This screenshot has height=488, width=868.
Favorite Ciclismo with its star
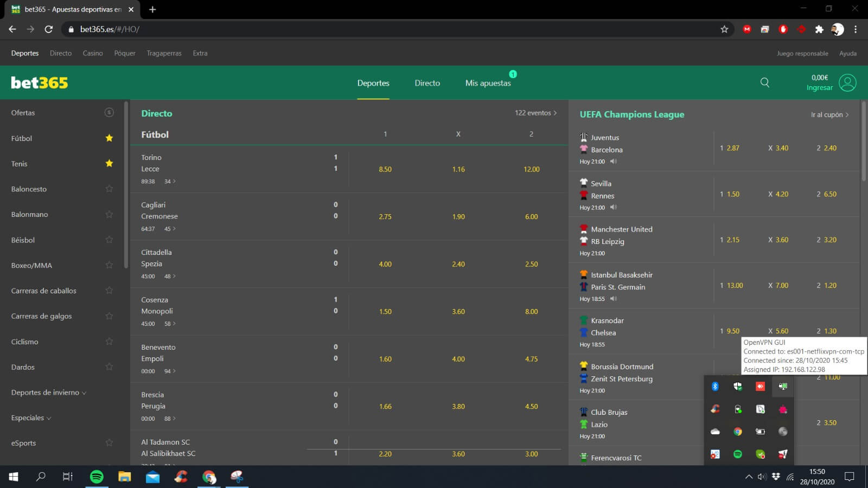(x=109, y=341)
